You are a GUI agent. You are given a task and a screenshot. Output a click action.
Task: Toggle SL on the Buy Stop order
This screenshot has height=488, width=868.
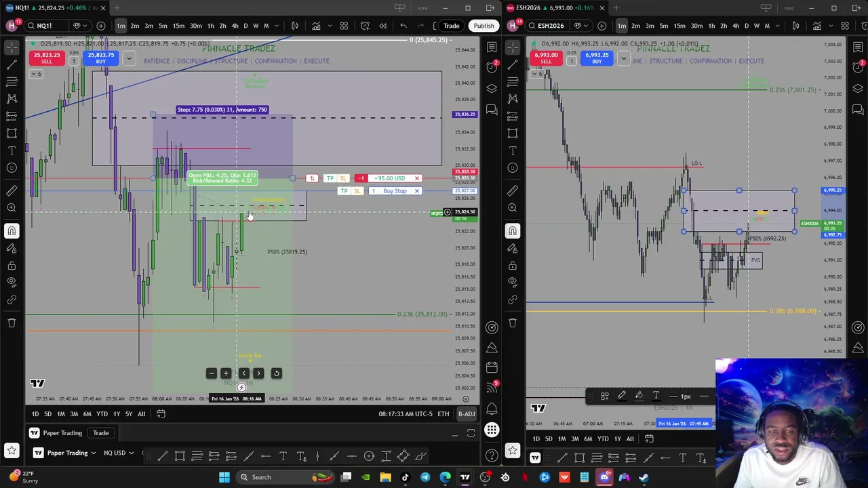click(x=357, y=191)
